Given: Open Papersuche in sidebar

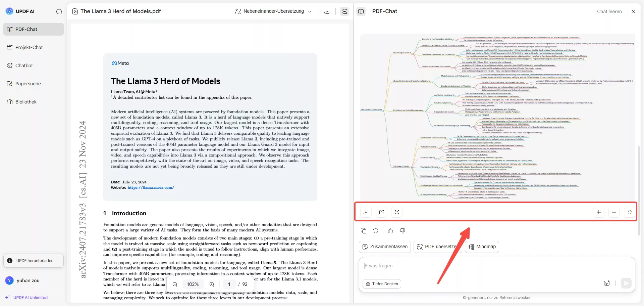Looking at the screenshot, I should tap(34, 84).
